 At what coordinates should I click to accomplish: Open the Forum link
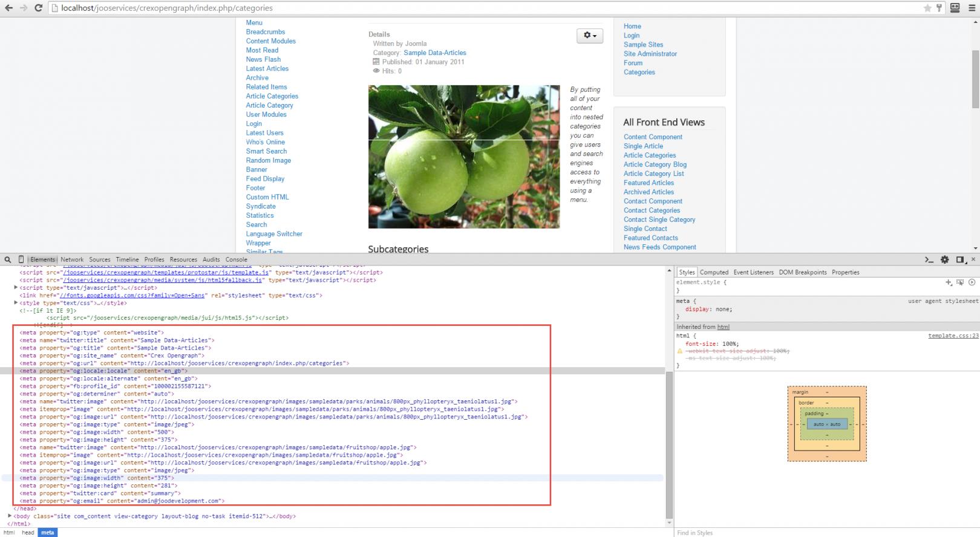point(633,63)
